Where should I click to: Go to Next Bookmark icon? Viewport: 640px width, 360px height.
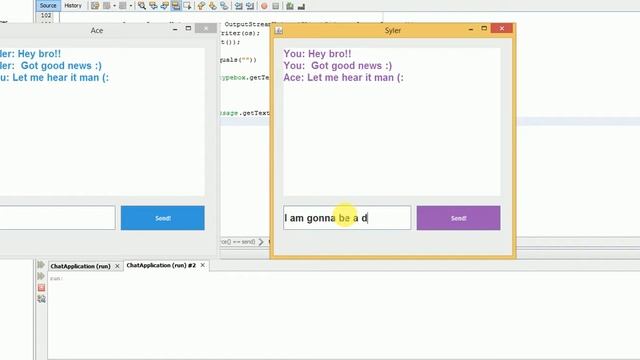pyautogui.click(x=213, y=6)
